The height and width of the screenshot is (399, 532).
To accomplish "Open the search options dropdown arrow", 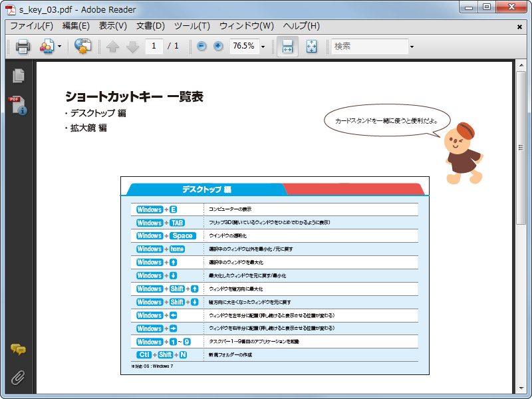I will click(412, 47).
